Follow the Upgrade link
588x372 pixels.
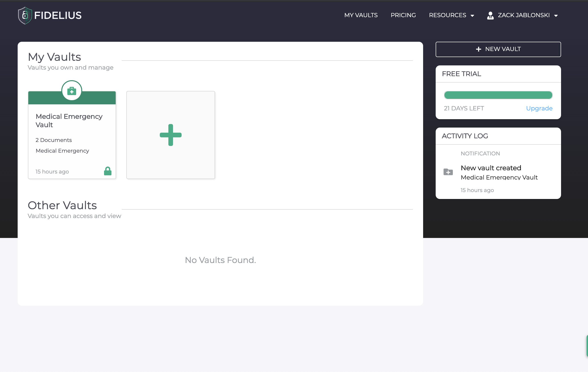point(539,108)
